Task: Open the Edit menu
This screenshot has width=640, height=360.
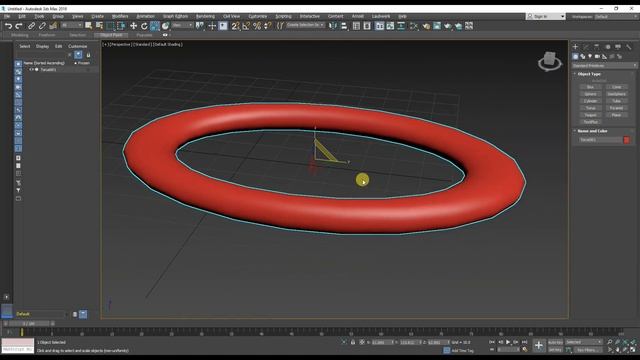Action: (22, 16)
